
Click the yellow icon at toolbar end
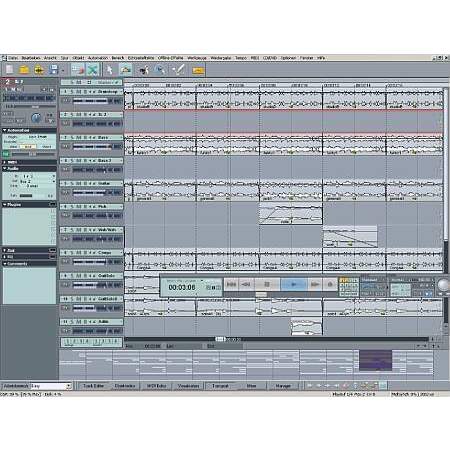198,70
